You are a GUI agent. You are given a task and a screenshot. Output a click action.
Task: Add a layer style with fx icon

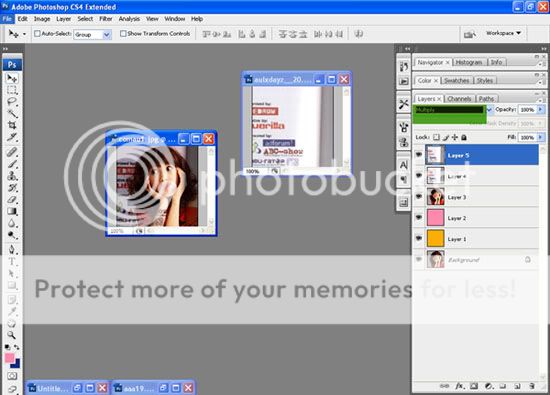click(x=460, y=386)
